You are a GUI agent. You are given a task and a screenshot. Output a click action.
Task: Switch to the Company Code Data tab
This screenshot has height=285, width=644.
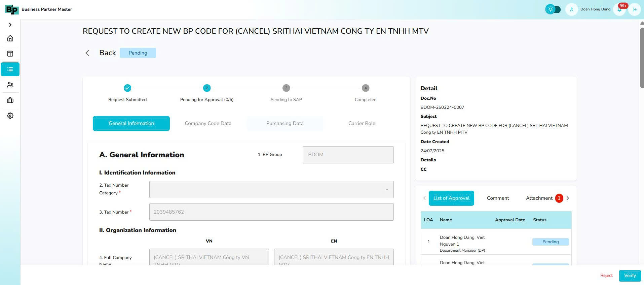pos(208,123)
